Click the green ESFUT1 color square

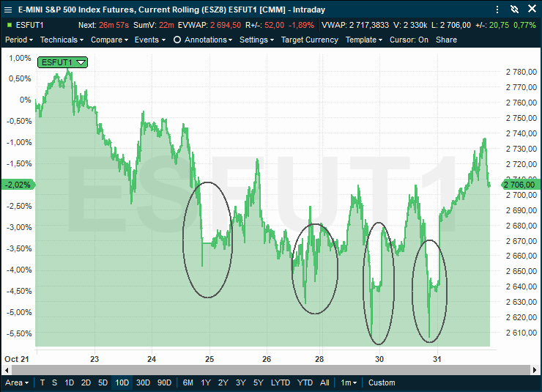[x=10, y=25]
